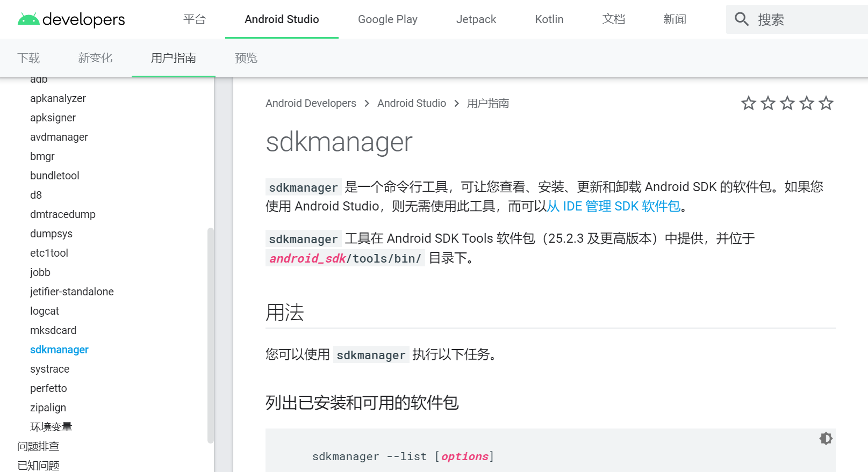Rate the page two stars
This screenshot has width=868, height=472.
(x=768, y=103)
